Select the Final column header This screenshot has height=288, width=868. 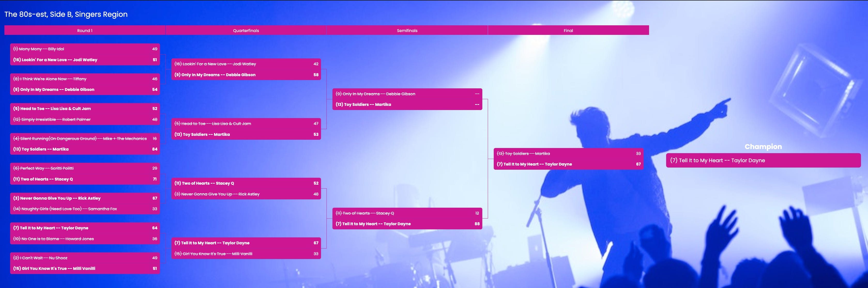568,30
